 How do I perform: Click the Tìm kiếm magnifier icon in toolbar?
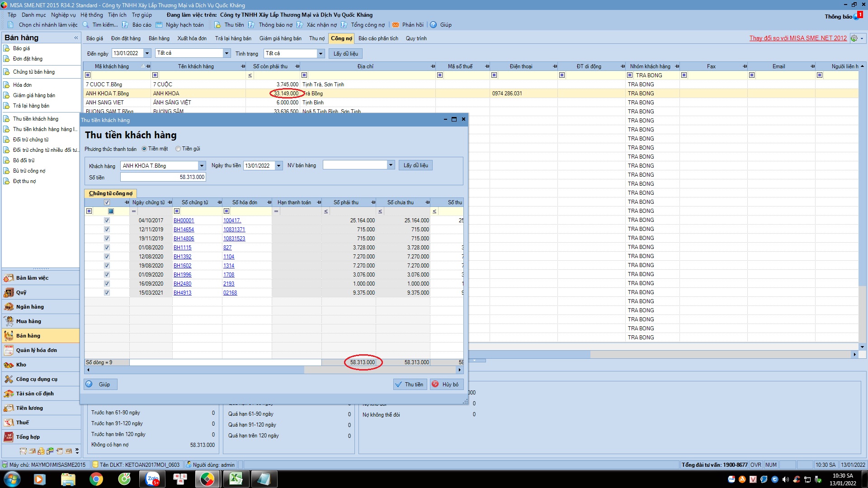[85, 25]
